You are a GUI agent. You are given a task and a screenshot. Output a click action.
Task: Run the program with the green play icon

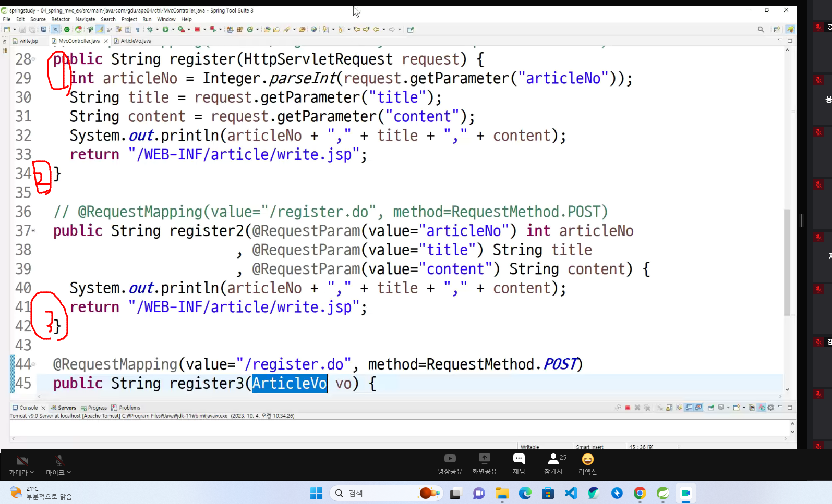pyautogui.click(x=165, y=30)
